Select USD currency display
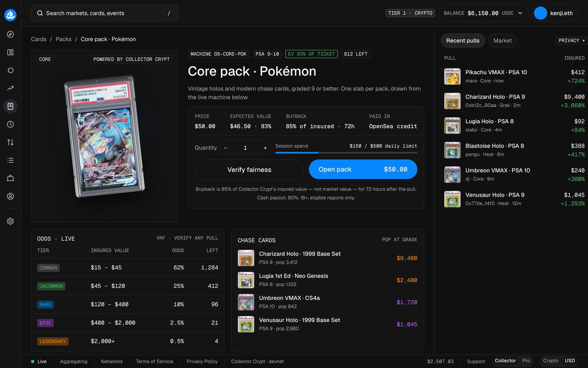The width and height of the screenshot is (588, 368). [x=570, y=361]
